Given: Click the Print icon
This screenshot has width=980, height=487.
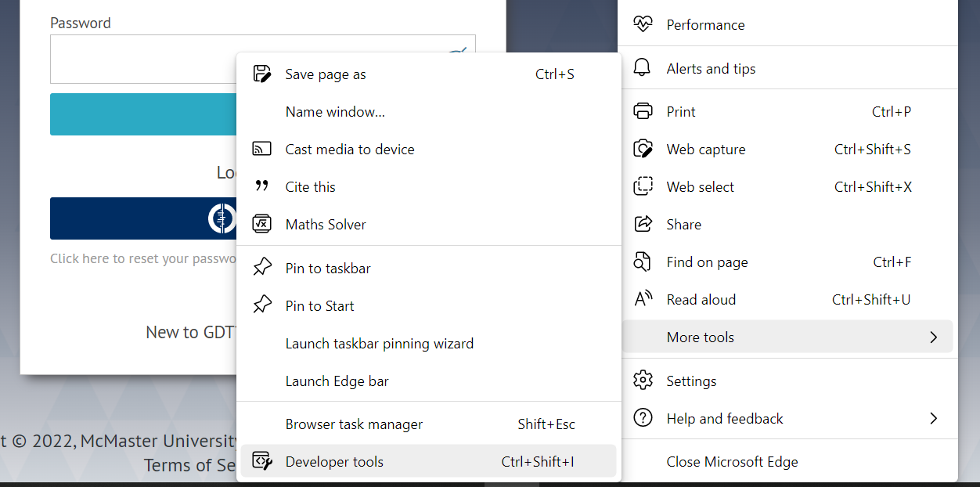Looking at the screenshot, I should (642, 111).
